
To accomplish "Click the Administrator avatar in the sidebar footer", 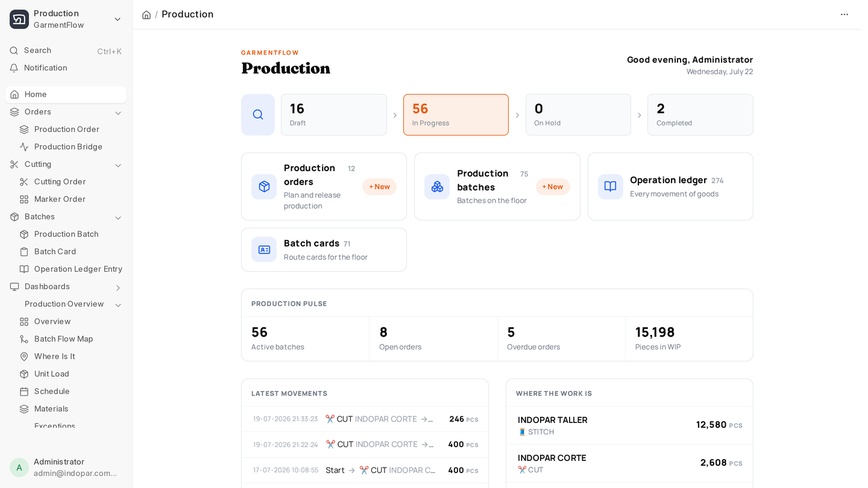I will (x=19, y=468).
